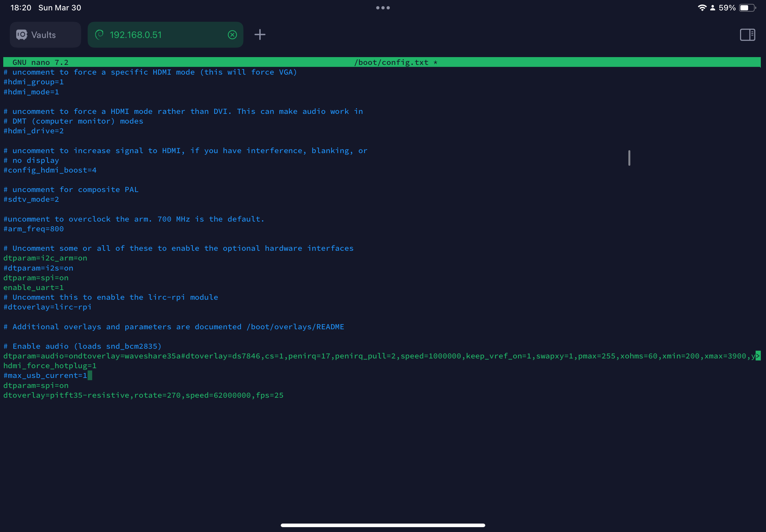Tap the home indicator bar
Viewport: 766px width, 532px height.
[383, 525]
